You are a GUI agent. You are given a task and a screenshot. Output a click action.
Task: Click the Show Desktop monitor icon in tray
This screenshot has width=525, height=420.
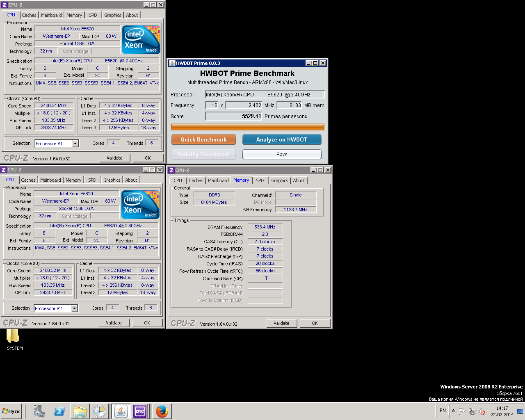click(520, 411)
